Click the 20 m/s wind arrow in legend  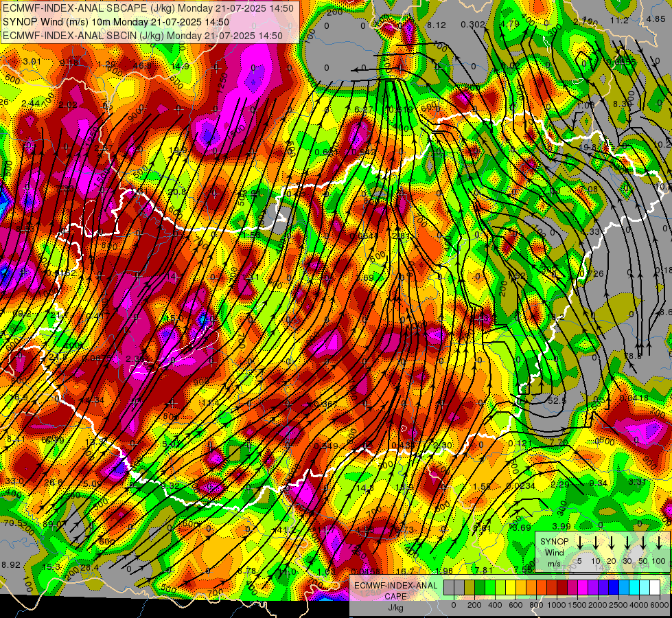612,542
